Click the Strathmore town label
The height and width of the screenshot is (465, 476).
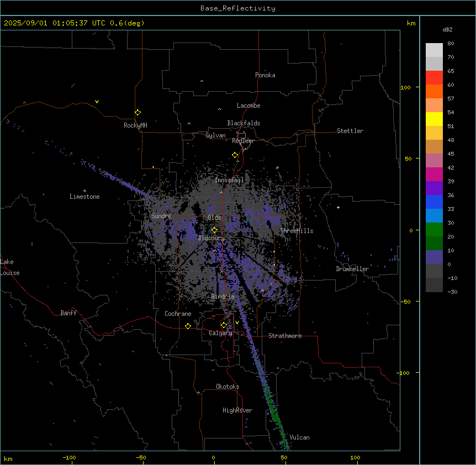coord(285,336)
